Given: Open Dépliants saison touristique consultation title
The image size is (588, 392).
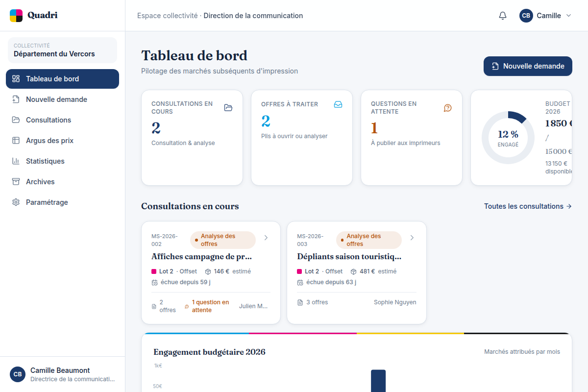Looking at the screenshot, I should 349,256.
